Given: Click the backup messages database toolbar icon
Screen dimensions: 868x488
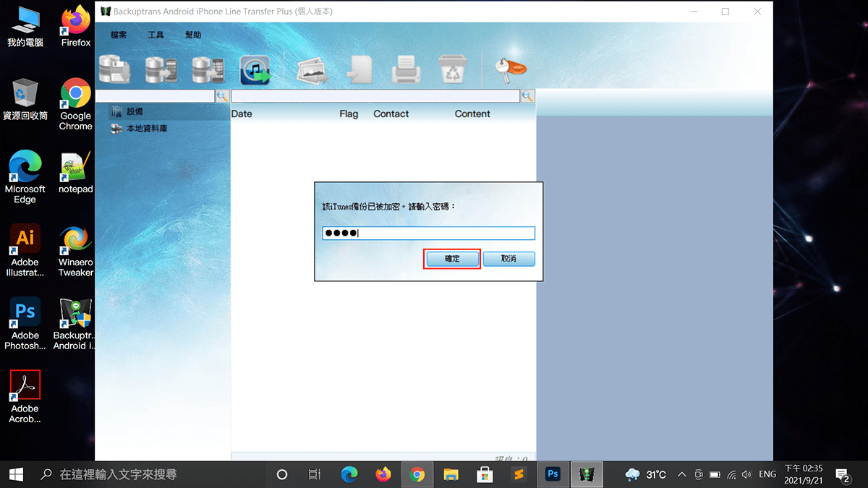Looking at the screenshot, I should coord(114,70).
